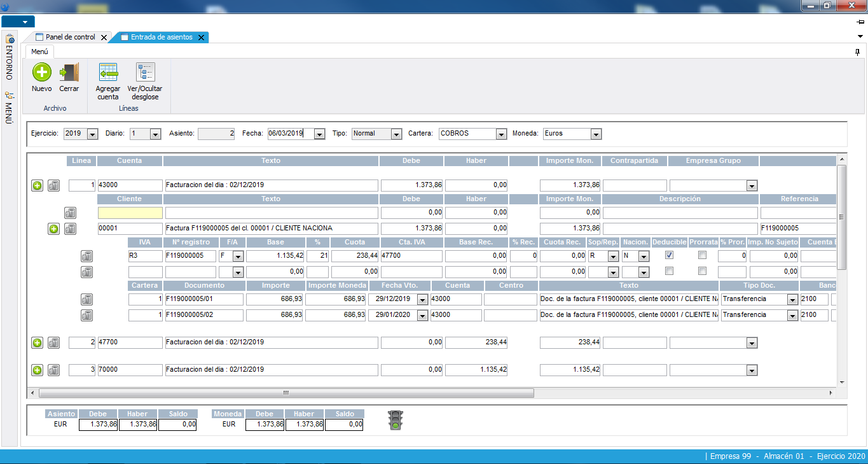The width and height of the screenshot is (868, 464).
Task: Click the horizontal scrollbar of the grid
Action: [286, 393]
